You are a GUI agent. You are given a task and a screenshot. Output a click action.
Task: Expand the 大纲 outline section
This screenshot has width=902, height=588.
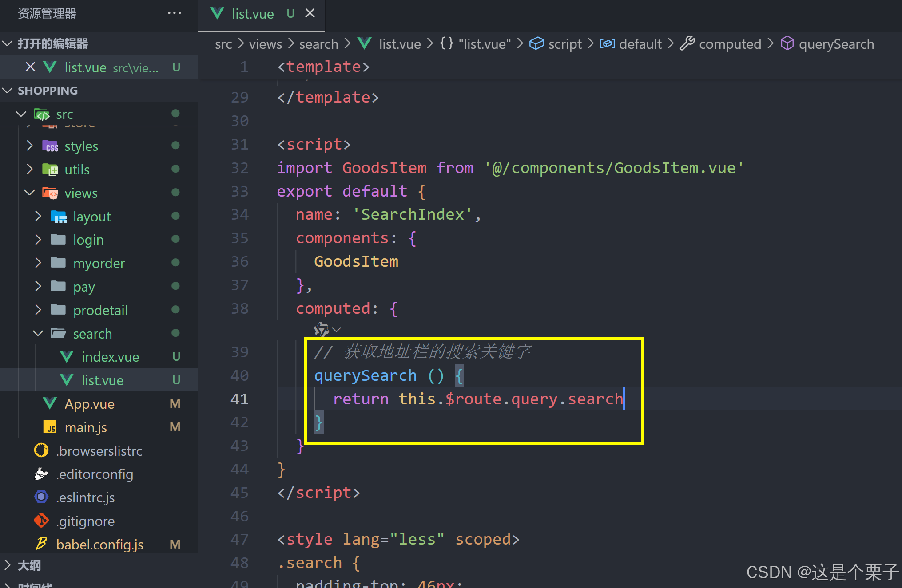[7, 565]
